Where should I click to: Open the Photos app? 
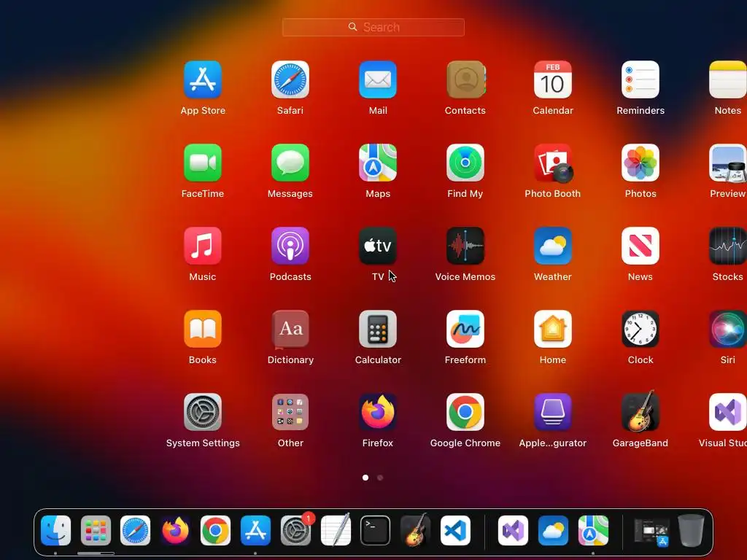pyautogui.click(x=640, y=163)
